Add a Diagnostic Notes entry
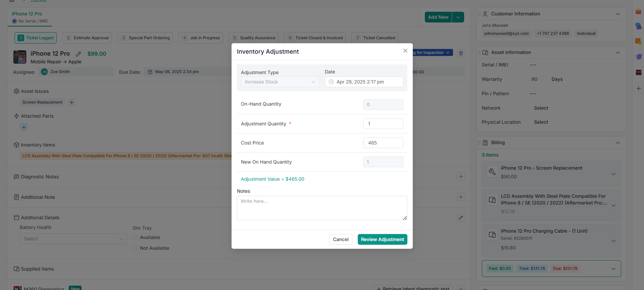Image resolution: width=644 pixels, height=290 pixels. coord(461,177)
